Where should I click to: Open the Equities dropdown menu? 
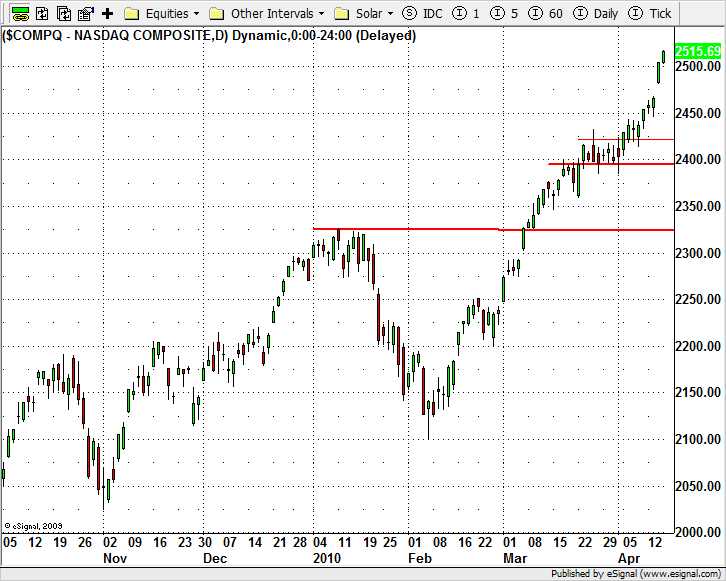coord(196,14)
